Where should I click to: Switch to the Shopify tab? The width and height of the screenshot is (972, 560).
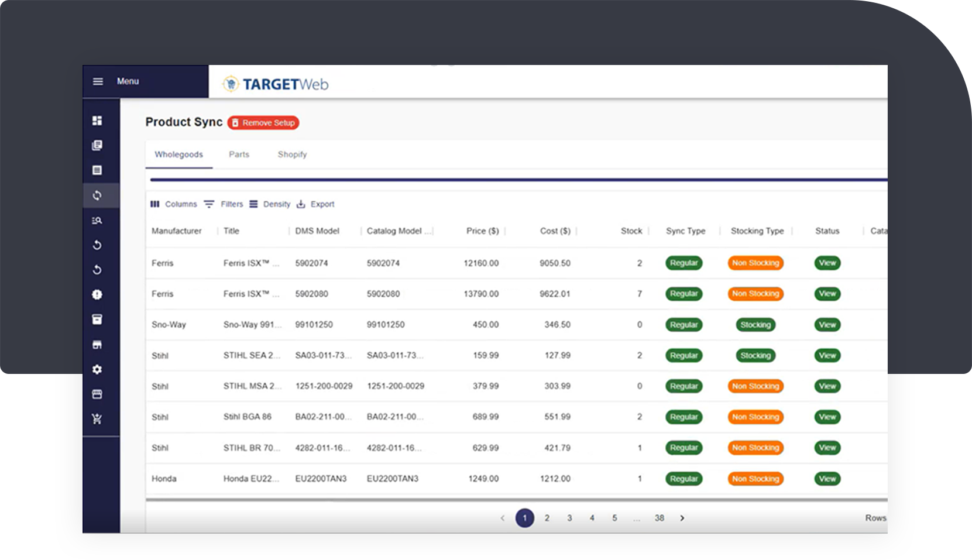pyautogui.click(x=292, y=154)
